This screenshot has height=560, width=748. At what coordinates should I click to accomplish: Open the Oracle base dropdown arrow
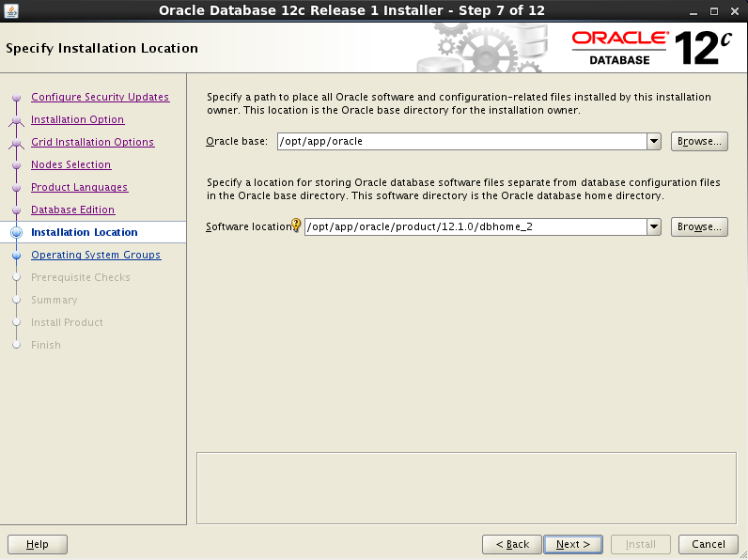click(654, 141)
